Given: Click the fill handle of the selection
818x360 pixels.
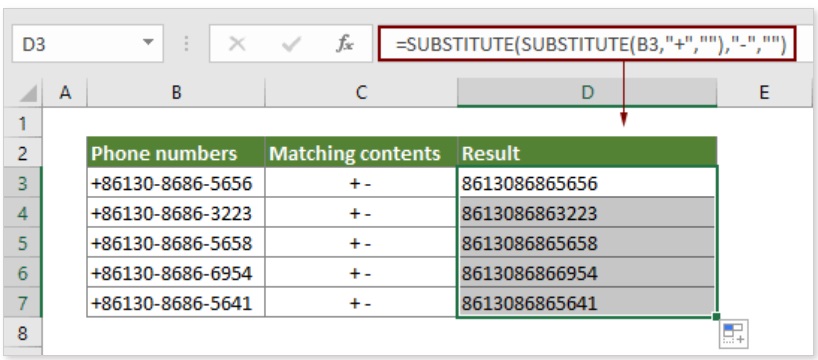Looking at the screenshot, I should 717,316.
